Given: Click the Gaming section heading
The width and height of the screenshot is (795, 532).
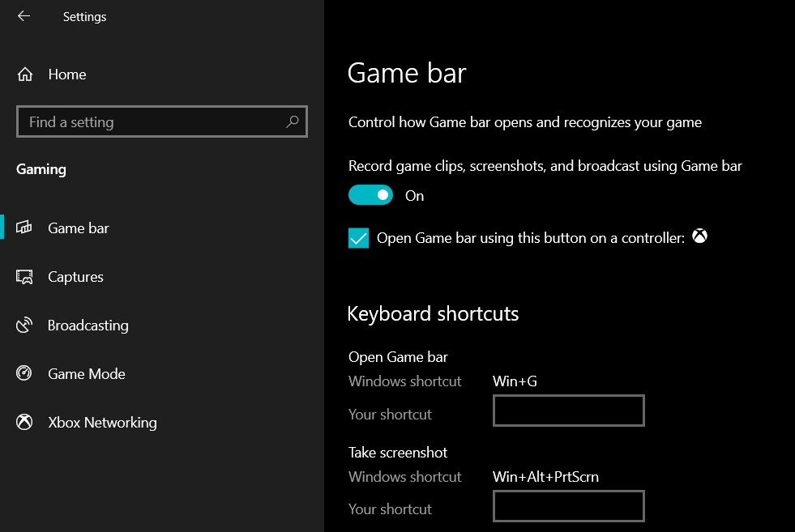Looking at the screenshot, I should click(x=41, y=169).
